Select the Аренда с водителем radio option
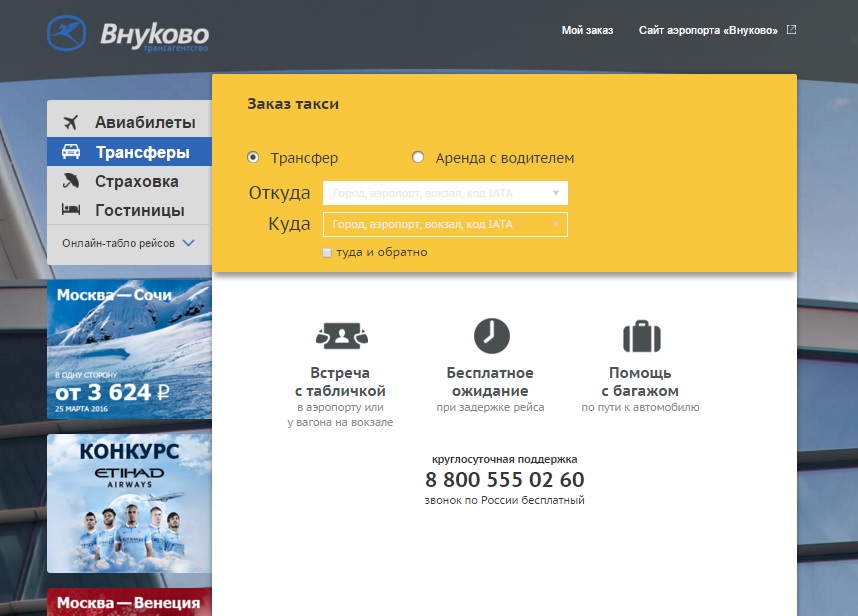Screen dimensions: 858x616 point(419,158)
